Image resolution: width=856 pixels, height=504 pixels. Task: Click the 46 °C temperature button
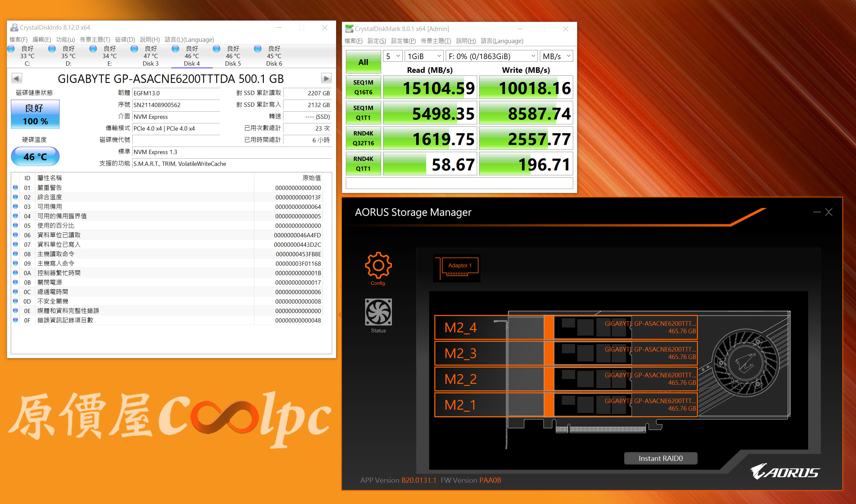(x=35, y=157)
